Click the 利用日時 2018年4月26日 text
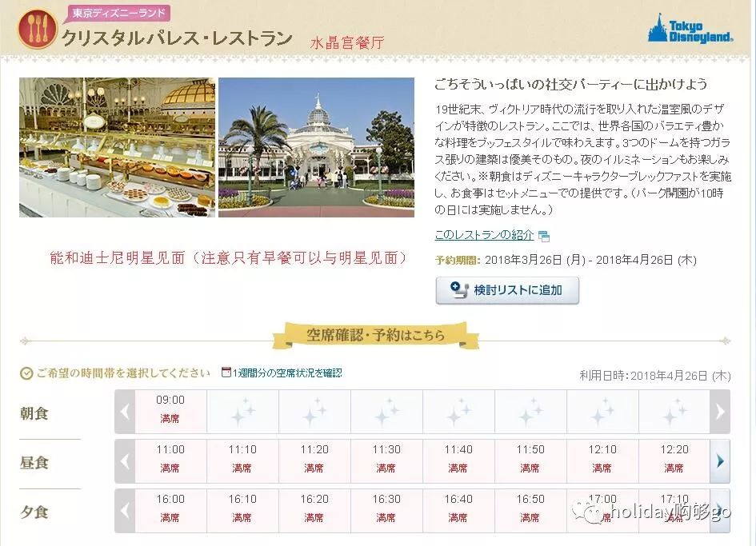This screenshot has height=546, width=756. tap(654, 376)
